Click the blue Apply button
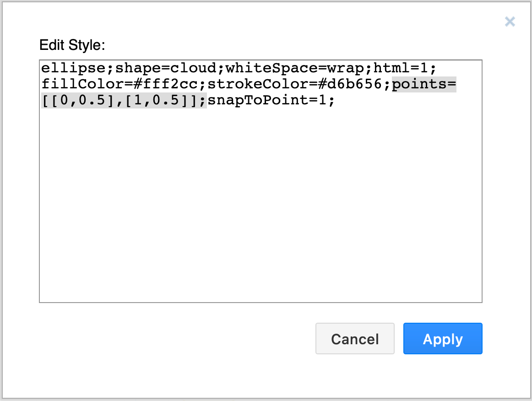532x401 pixels. 442,339
